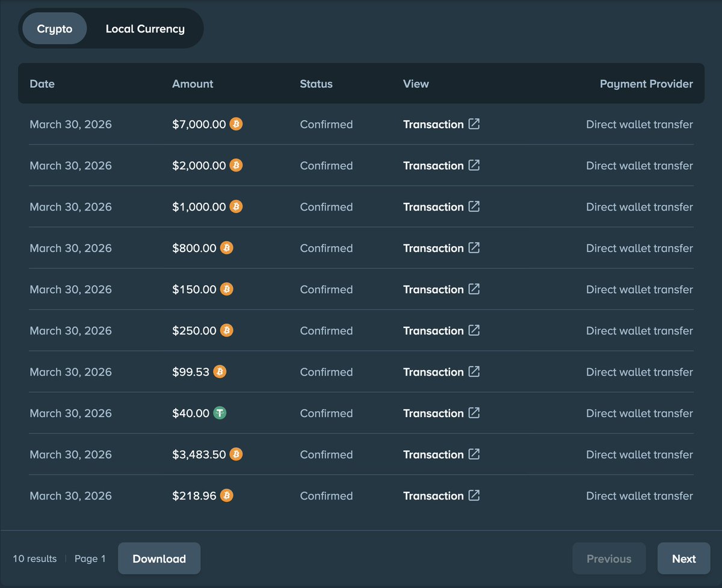Open external link icon in $150.00 row
Screen dimensions: 722x588
[x=474, y=289]
